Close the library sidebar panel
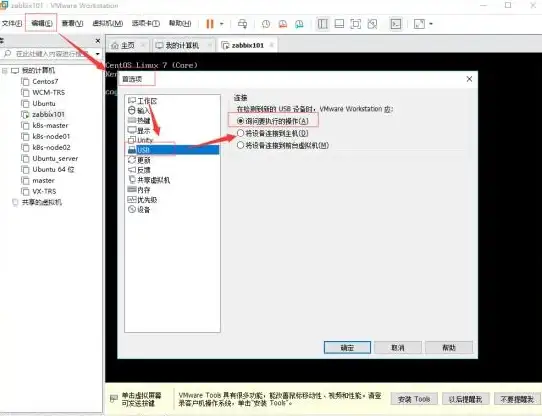Viewport: 542px width, 416px height. (98, 41)
